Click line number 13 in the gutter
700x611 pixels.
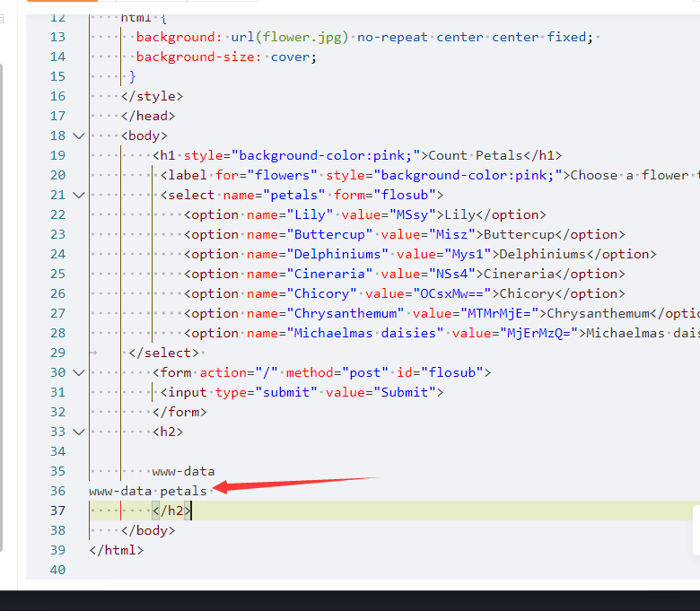(x=57, y=37)
